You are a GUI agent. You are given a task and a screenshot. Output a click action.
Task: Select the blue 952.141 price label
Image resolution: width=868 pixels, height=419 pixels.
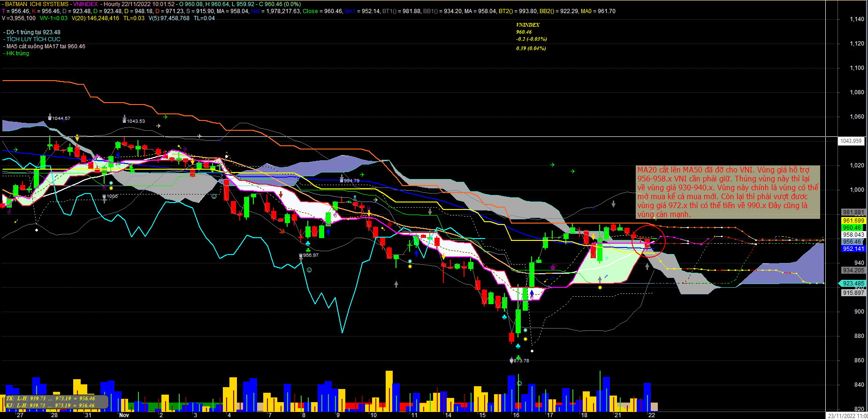(x=853, y=249)
